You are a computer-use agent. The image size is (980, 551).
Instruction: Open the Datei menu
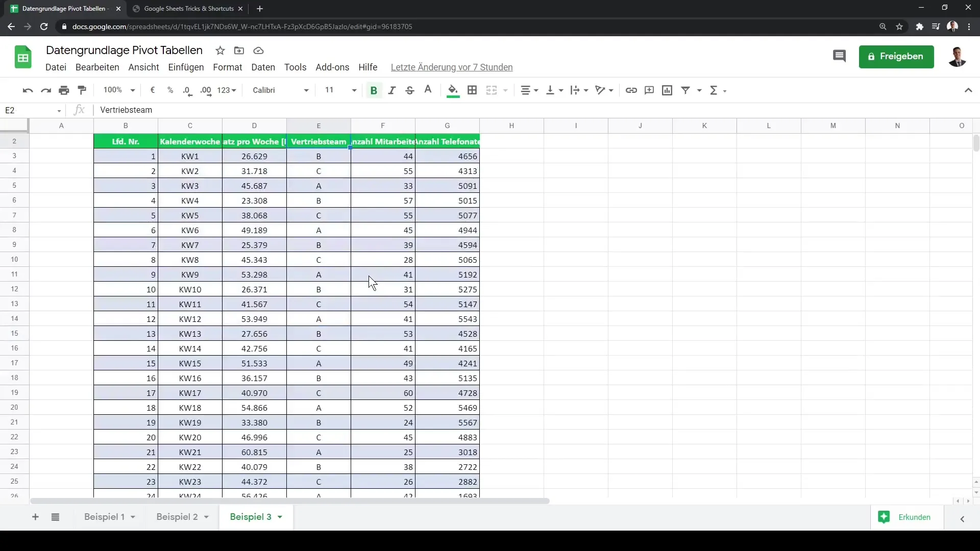pyautogui.click(x=56, y=67)
